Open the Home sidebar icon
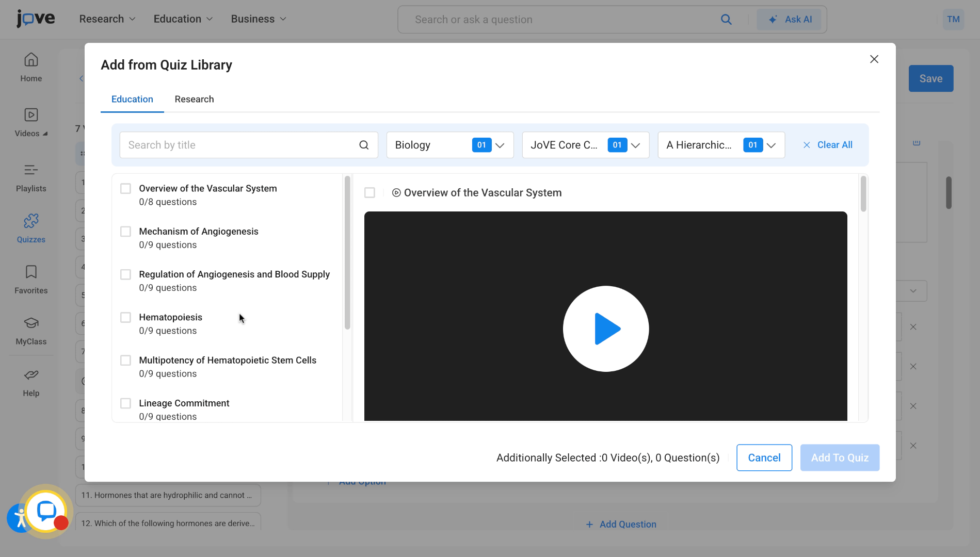 click(x=31, y=60)
